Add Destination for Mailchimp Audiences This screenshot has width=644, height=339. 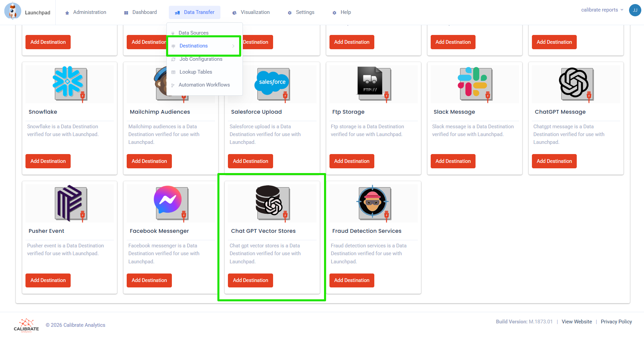(149, 161)
